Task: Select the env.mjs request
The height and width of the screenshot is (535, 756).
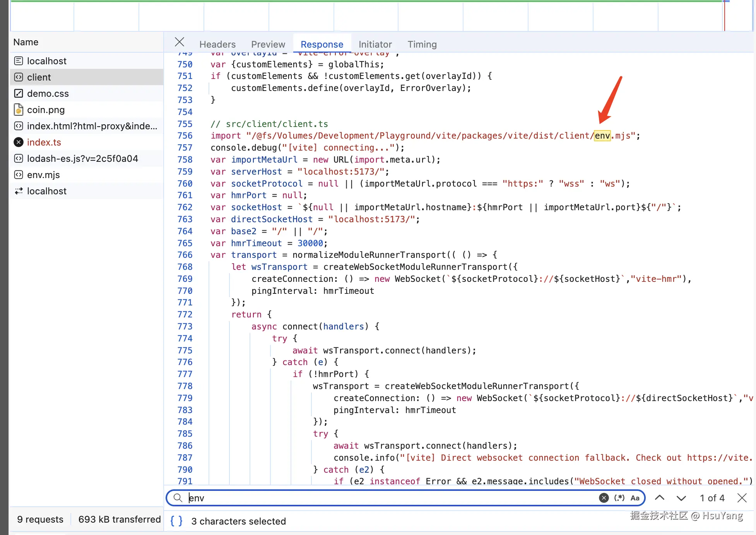Action: click(x=43, y=175)
